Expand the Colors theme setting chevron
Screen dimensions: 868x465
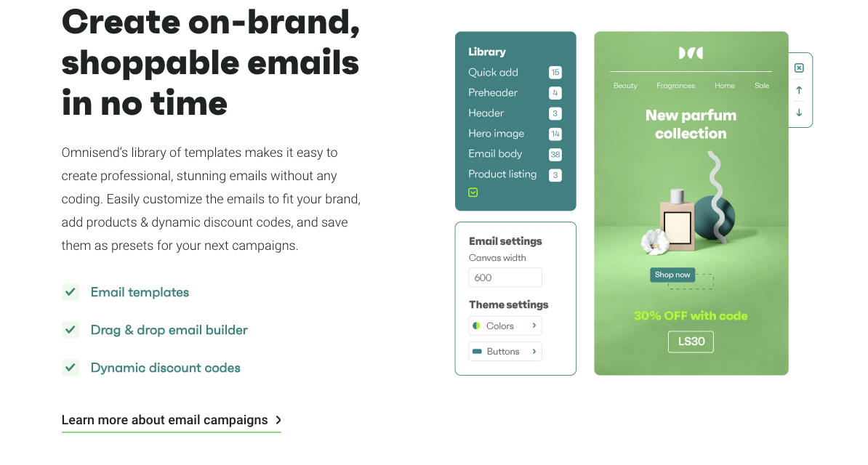coord(534,325)
